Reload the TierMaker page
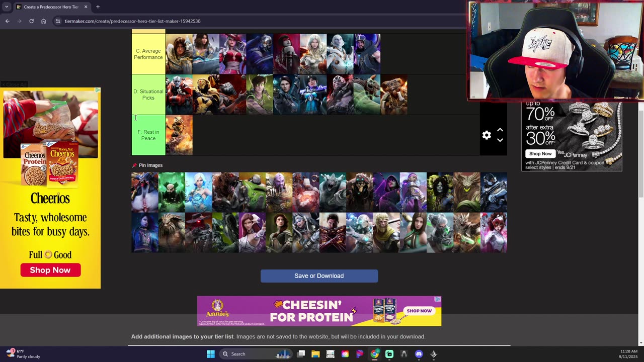Screen dimensions: 644x362 (31, 21)
